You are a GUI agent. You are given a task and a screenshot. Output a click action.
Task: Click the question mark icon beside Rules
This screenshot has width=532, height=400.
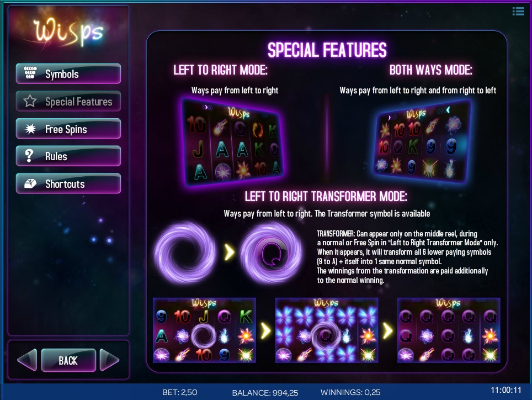click(x=29, y=156)
